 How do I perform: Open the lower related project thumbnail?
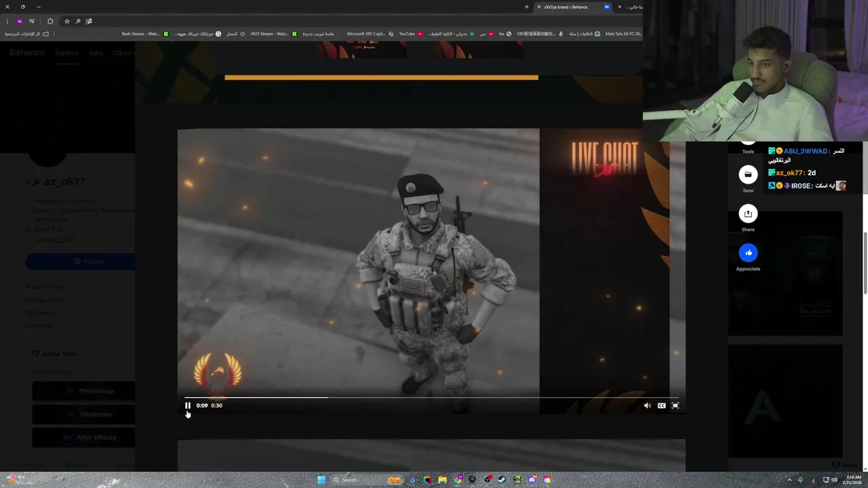coord(785,401)
